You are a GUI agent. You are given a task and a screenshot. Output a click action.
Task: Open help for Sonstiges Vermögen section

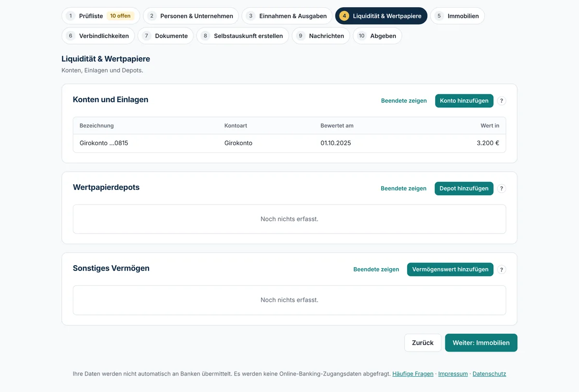(501, 270)
